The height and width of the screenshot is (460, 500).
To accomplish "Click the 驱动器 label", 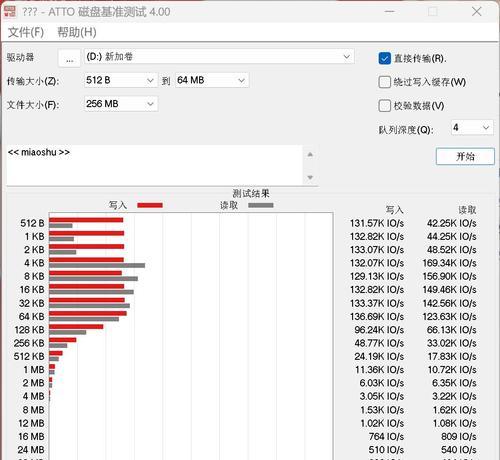I will [x=20, y=57].
